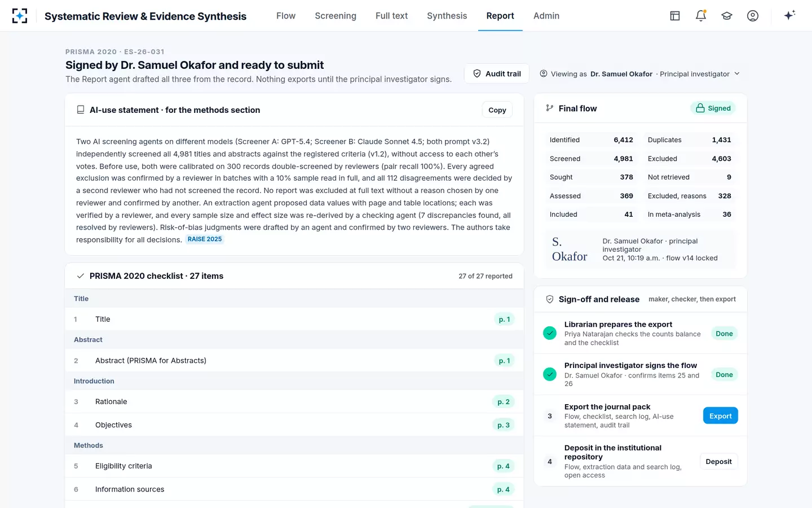Click the green check for Principal investigator signs

click(550, 374)
